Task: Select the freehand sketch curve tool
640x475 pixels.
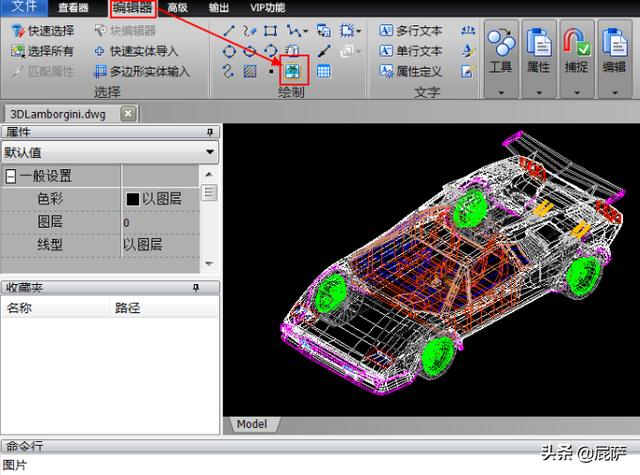Action: pyautogui.click(x=249, y=31)
